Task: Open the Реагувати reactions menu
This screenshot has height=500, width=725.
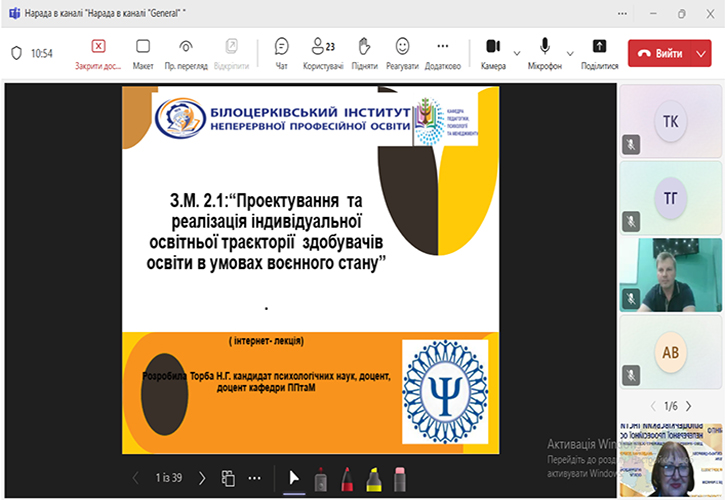Action: pos(403,52)
